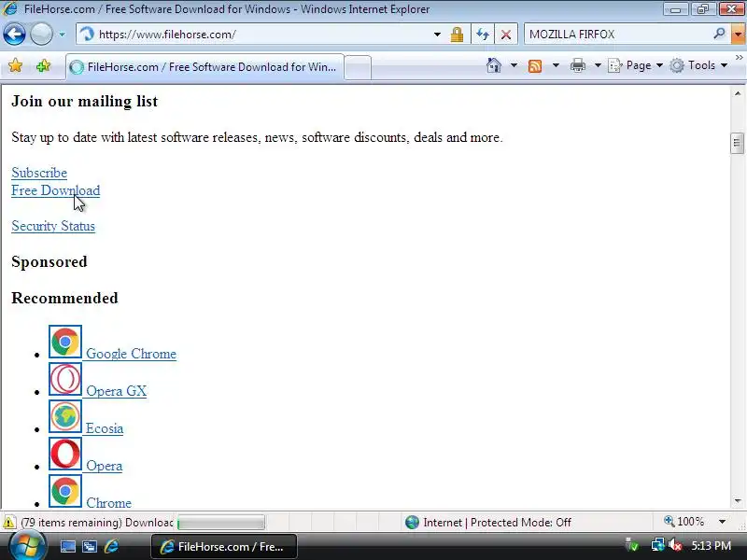Click the vertical scrollbar thumb
The height and width of the screenshot is (560, 747).
(x=737, y=144)
